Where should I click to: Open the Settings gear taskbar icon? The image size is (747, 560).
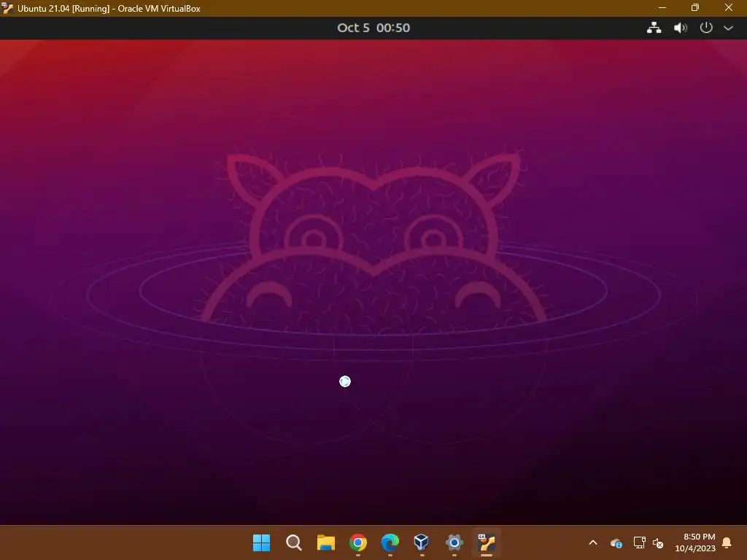point(454,542)
